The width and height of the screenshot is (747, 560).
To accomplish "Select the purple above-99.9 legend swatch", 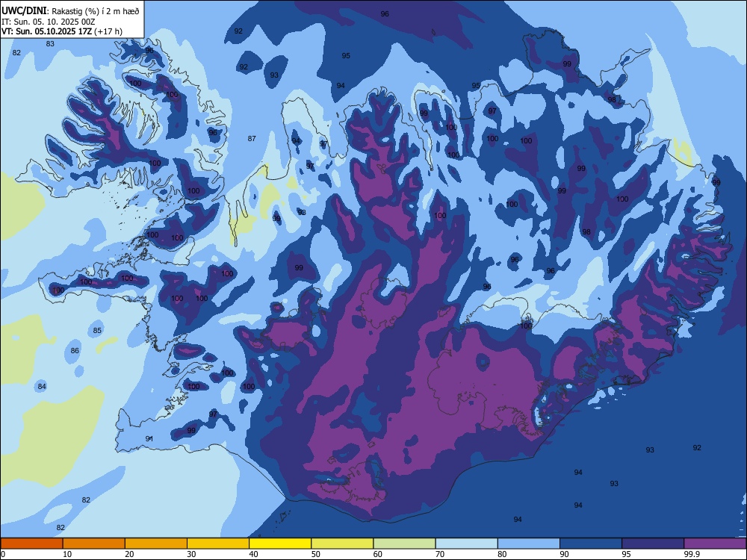I will 715,544.
